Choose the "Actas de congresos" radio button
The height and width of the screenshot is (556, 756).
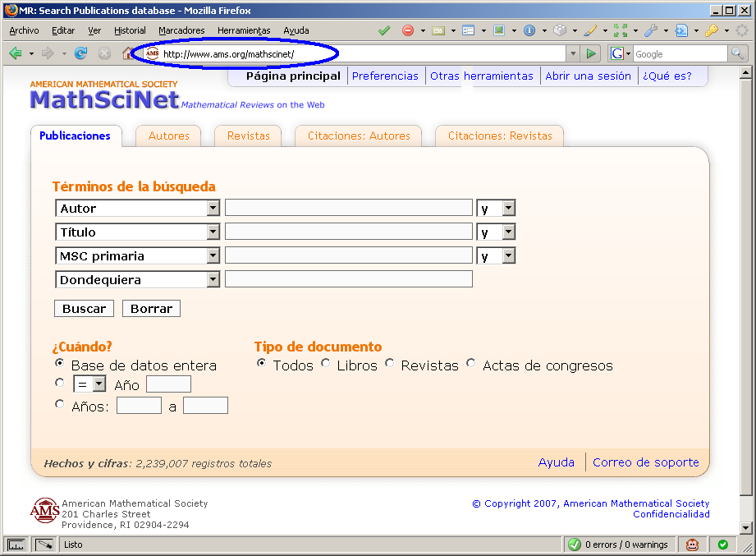(x=471, y=362)
